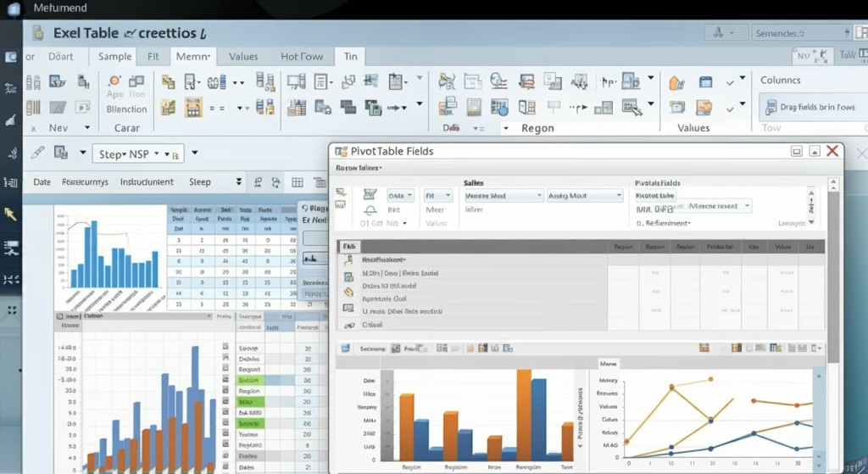Click the yellow arrow pointer icon in left sidebar
Image resolution: width=868 pixels, height=474 pixels.
[x=11, y=214]
